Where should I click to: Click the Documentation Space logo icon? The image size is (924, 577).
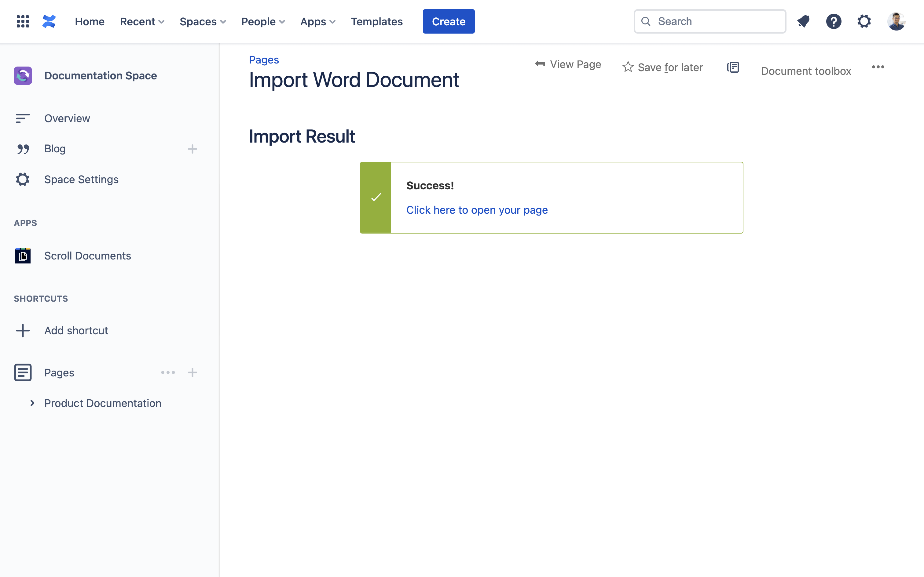(x=23, y=76)
